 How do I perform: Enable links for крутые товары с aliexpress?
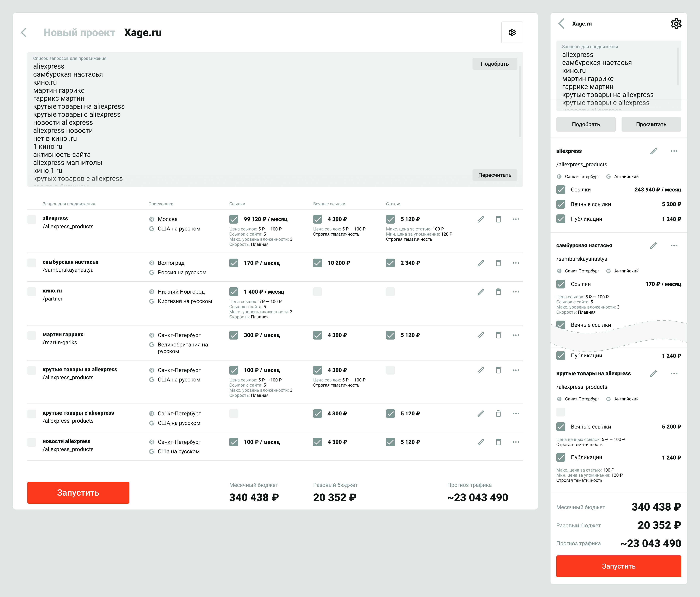pyautogui.click(x=234, y=414)
